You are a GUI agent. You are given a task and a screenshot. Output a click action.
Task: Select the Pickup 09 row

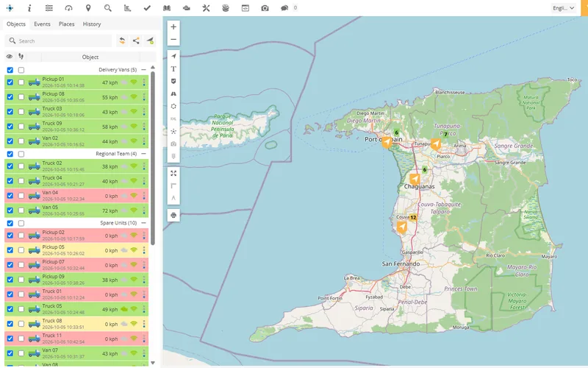76,280
